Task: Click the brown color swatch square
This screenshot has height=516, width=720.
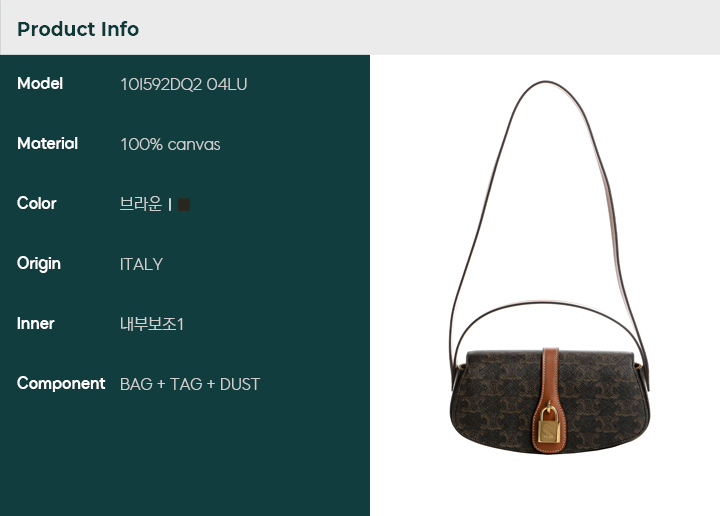Action: tap(184, 204)
